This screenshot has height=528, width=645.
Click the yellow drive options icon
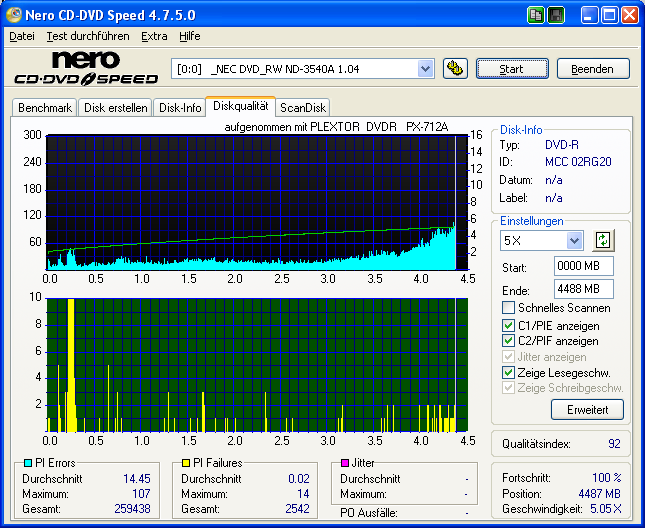coord(455,68)
